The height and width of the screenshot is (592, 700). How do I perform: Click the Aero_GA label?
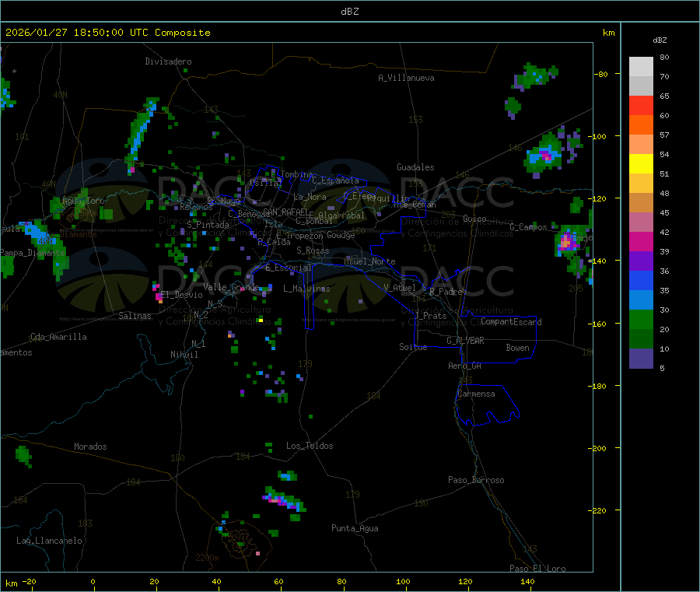tap(465, 366)
